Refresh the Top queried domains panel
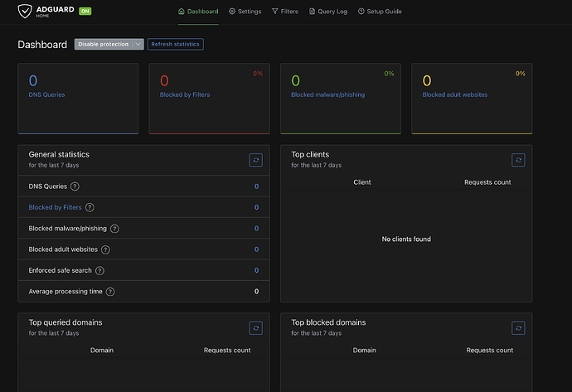The width and height of the screenshot is (572, 392). (x=256, y=328)
